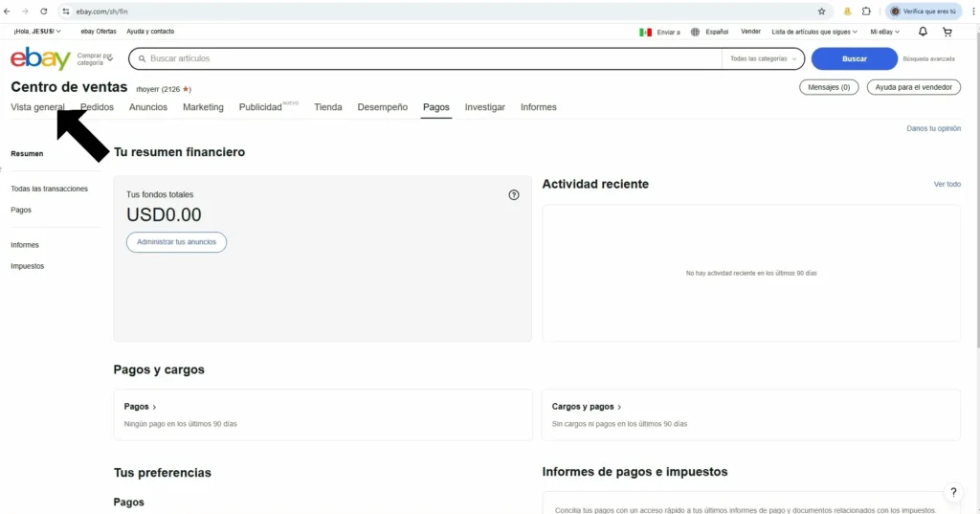Screen dimensions: 980x514
Task: Click the blue Buscar button
Action: click(855, 58)
